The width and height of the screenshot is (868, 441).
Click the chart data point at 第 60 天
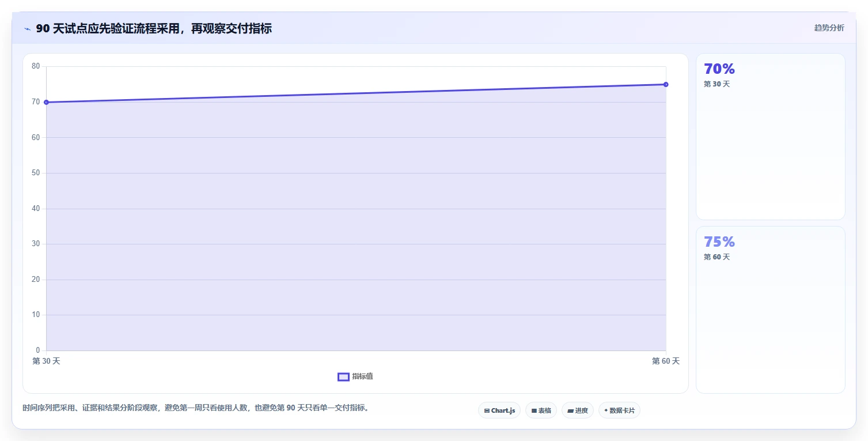pyautogui.click(x=666, y=85)
